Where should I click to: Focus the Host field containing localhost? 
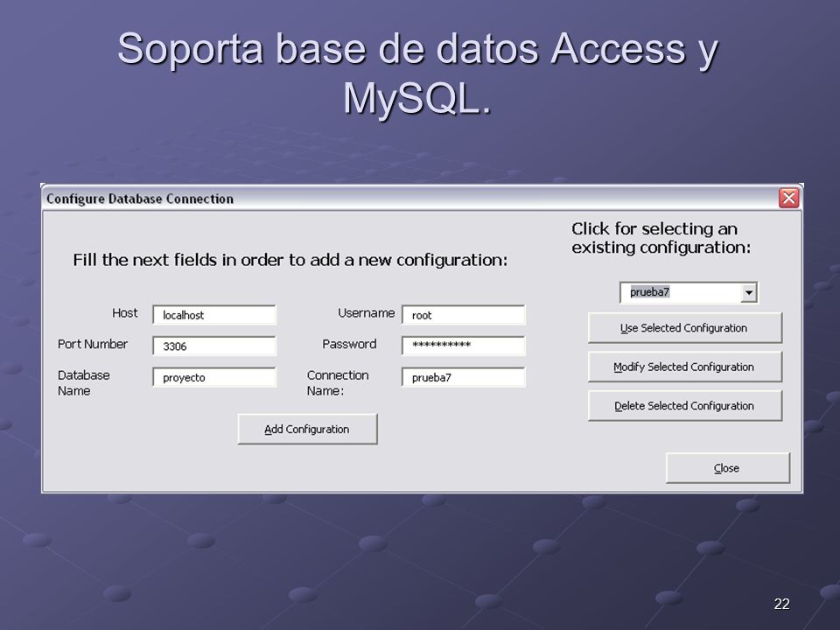click(214, 315)
